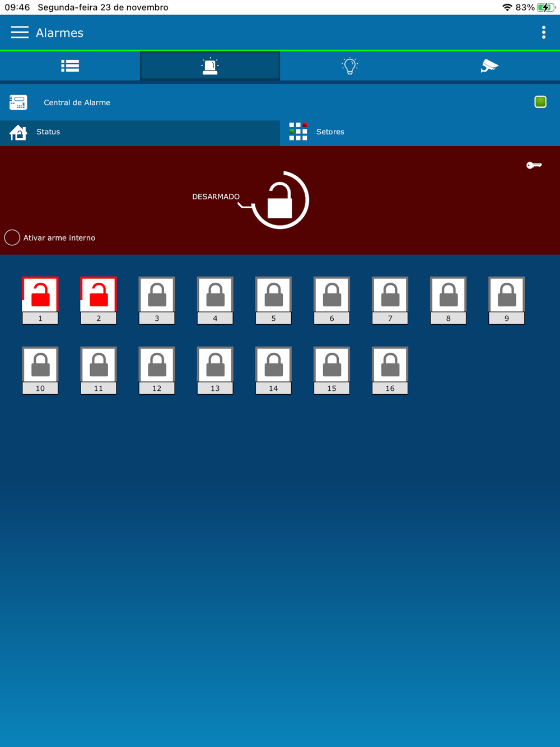The height and width of the screenshot is (747, 560).
Task: Open the lighting bulb tab
Action: (350, 66)
